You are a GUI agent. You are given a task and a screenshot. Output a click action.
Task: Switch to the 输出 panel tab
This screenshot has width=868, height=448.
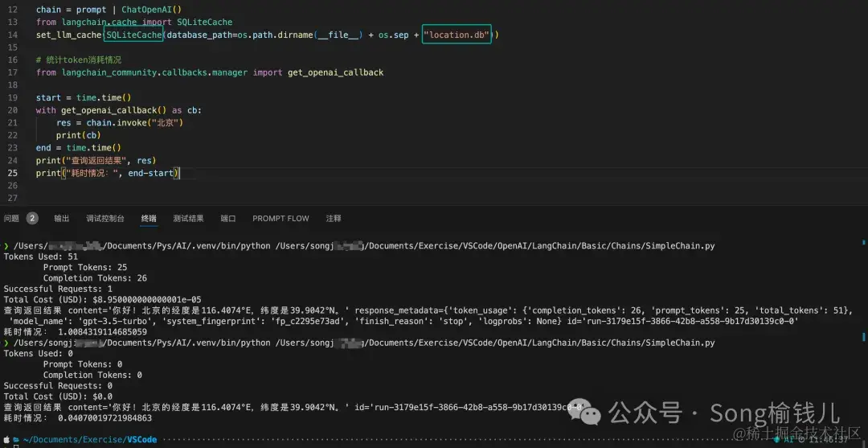coord(61,218)
